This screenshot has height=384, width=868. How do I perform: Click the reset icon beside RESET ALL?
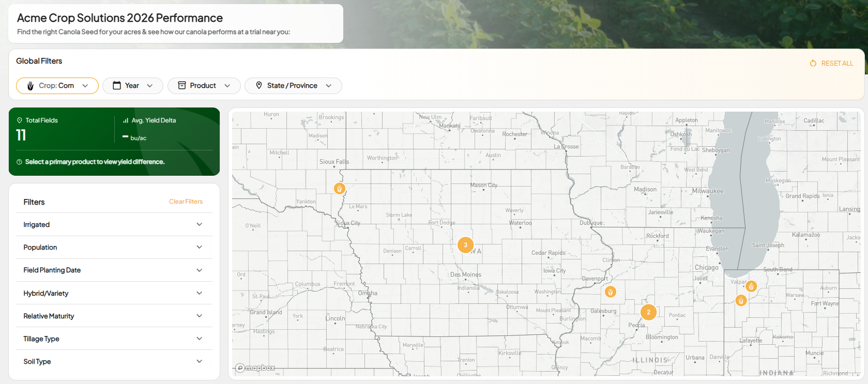tap(813, 63)
